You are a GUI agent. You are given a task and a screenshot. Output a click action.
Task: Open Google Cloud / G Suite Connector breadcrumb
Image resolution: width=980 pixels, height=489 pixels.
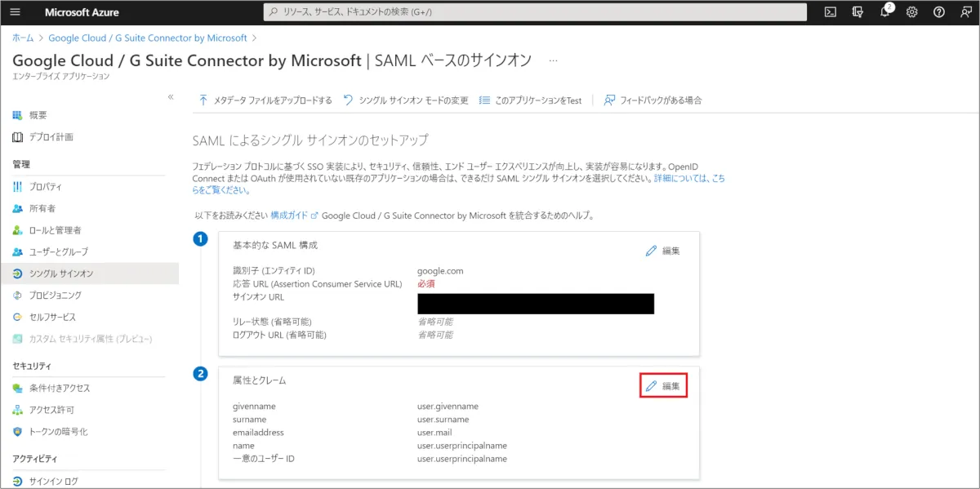click(x=148, y=38)
